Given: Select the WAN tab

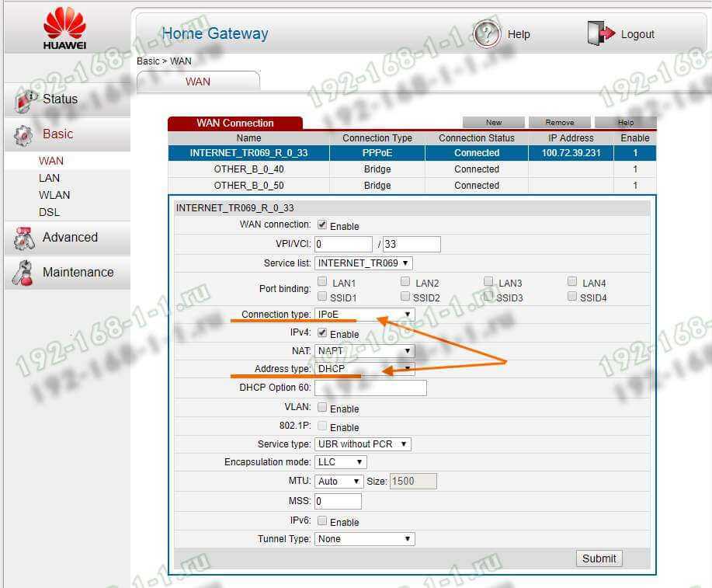Looking at the screenshot, I should [x=198, y=82].
